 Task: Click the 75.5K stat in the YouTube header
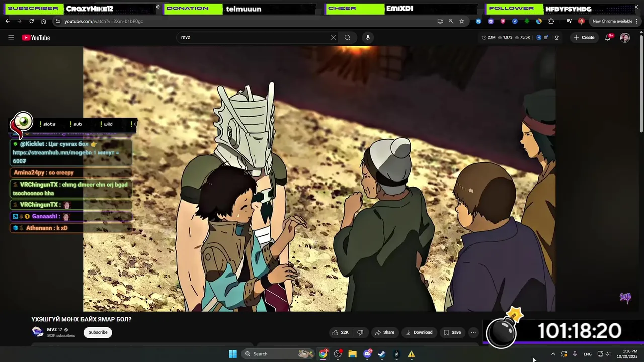click(522, 37)
